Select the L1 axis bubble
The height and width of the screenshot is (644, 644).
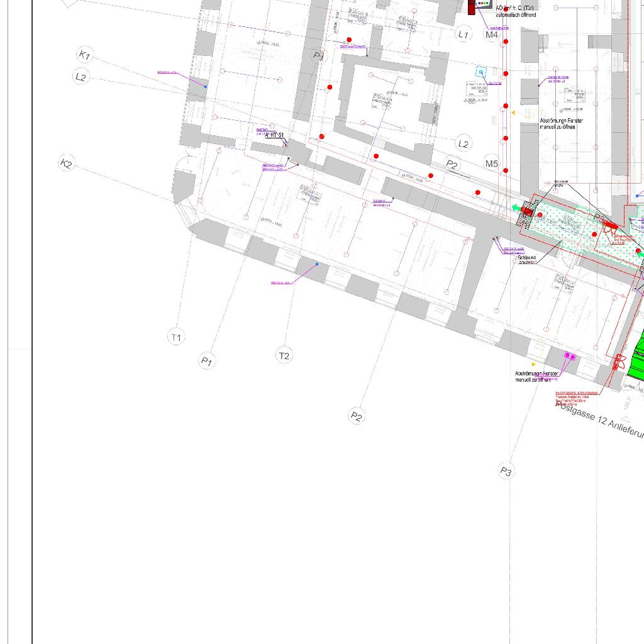point(464,35)
